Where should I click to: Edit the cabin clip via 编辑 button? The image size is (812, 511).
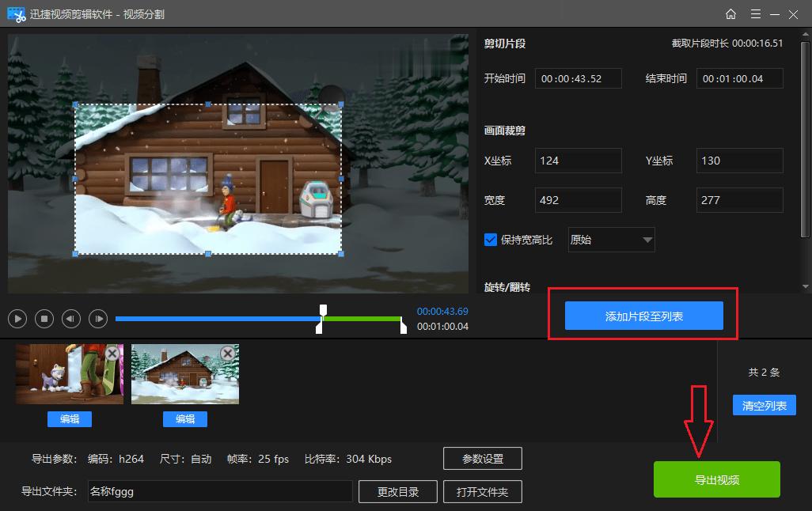(185, 418)
